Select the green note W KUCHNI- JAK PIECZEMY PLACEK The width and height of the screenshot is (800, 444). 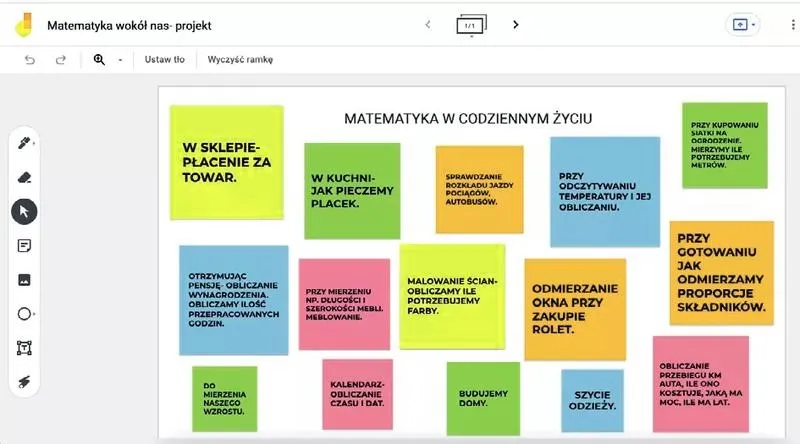(352, 191)
